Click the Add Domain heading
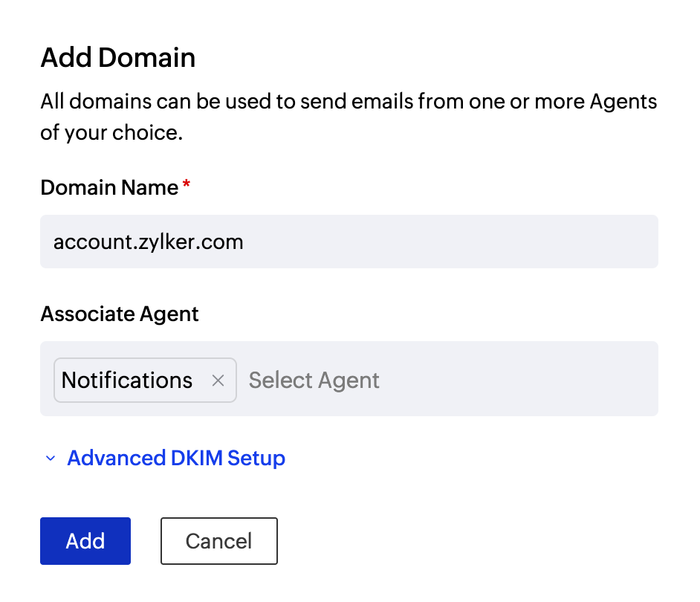This screenshot has width=700, height=602. pyautogui.click(x=117, y=57)
